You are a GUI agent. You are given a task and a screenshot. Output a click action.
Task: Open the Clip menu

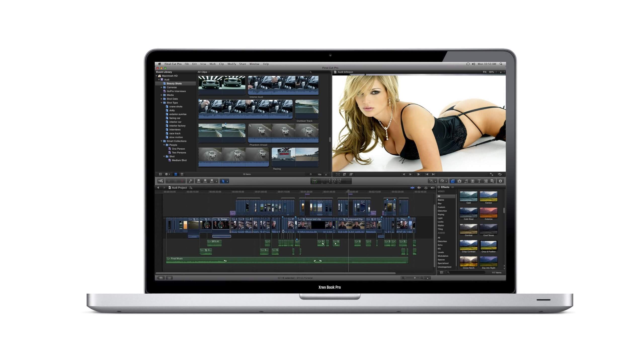(x=221, y=64)
